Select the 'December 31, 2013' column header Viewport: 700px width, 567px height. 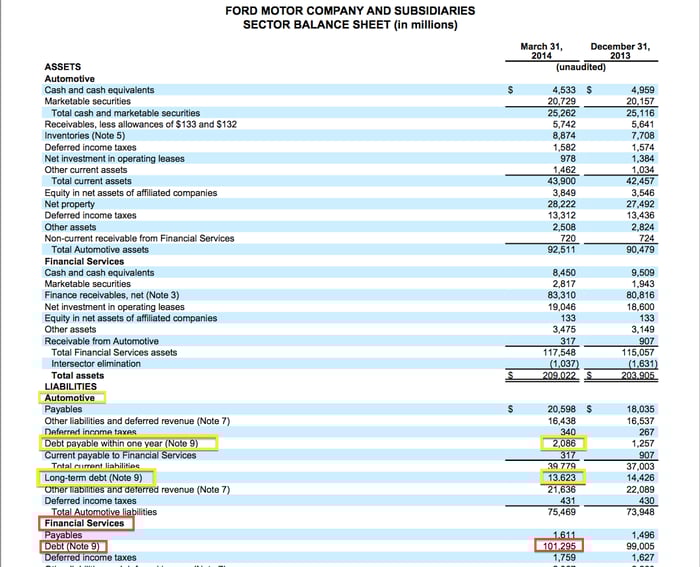pyautogui.click(x=620, y=51)
